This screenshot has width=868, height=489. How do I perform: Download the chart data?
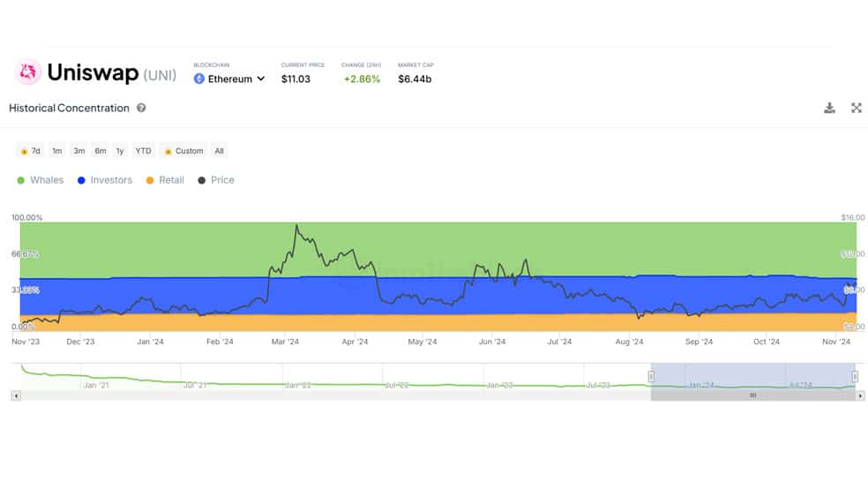tap(829, 108)
